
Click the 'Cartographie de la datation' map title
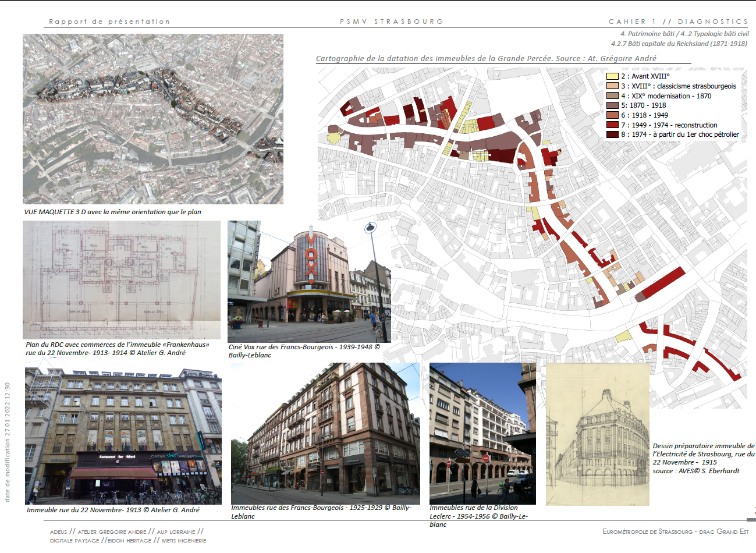coord(486,59)
